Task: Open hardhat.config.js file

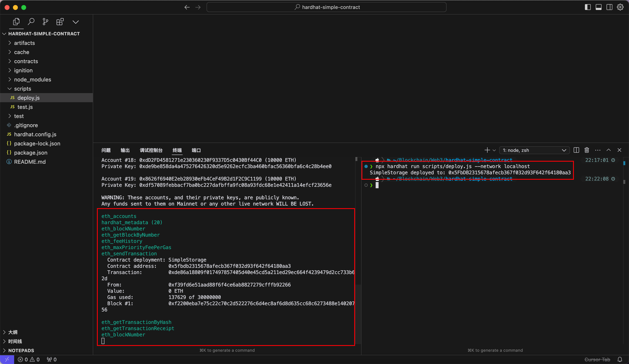Action: tap(46, 134)
